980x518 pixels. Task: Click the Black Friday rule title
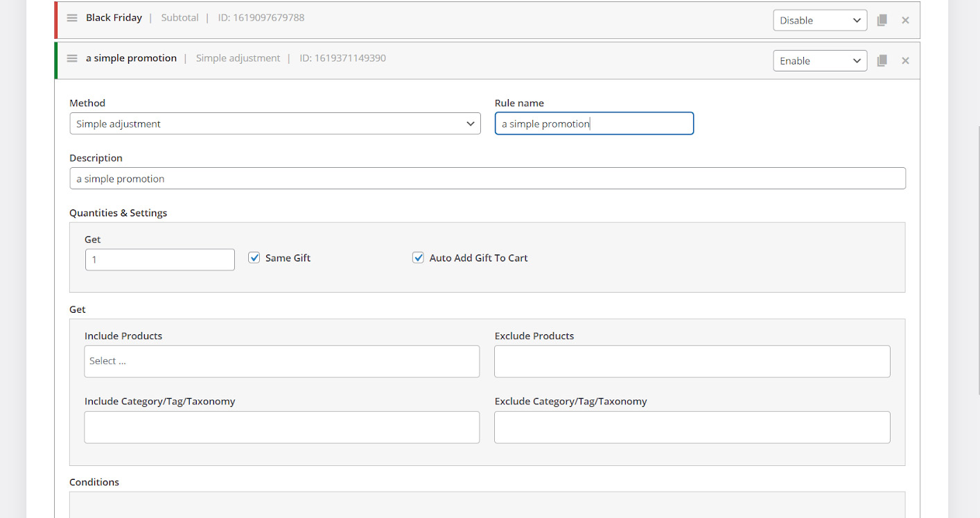tap(114, 18)
